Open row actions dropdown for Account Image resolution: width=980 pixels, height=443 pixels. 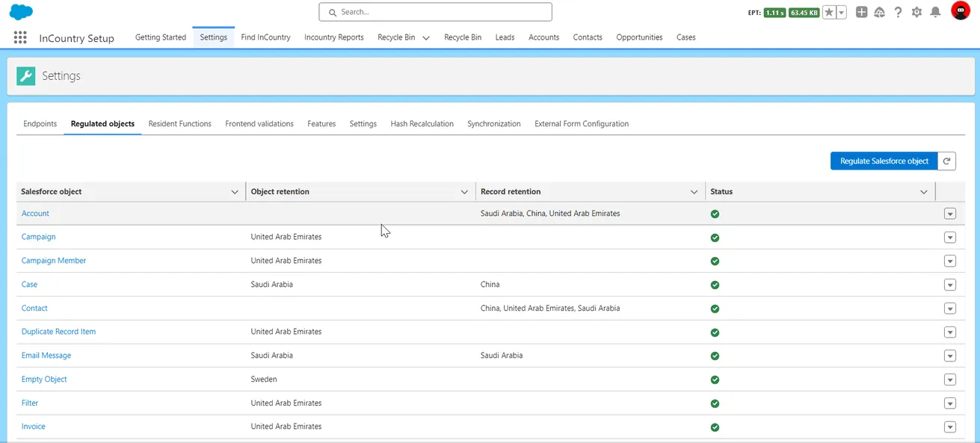pos(950,214)
